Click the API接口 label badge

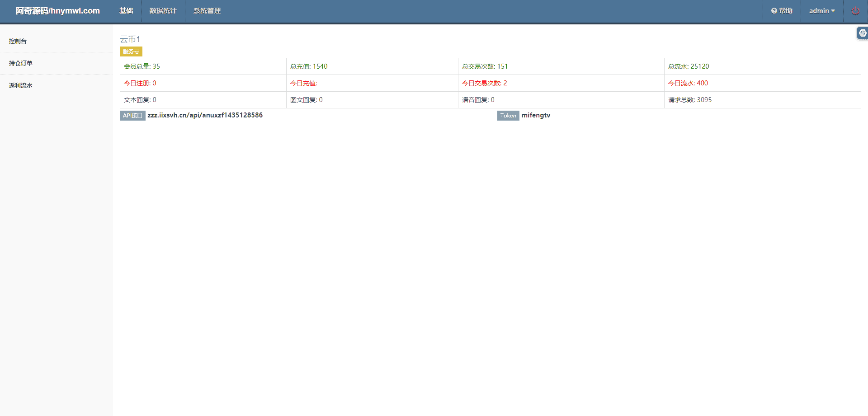pyautogui.click(x=132, y=116)
